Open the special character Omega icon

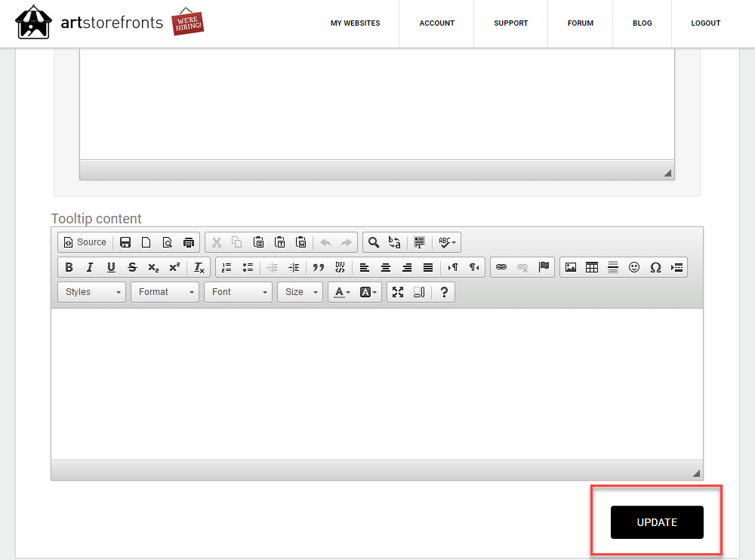coord(655,267)
